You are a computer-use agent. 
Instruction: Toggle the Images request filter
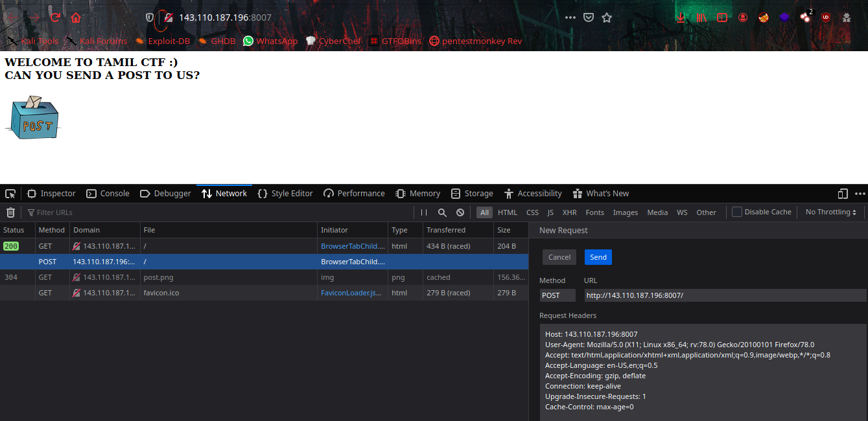625,212
